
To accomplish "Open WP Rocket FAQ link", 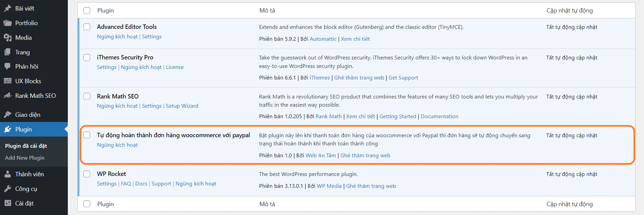I will pos(126,184).
